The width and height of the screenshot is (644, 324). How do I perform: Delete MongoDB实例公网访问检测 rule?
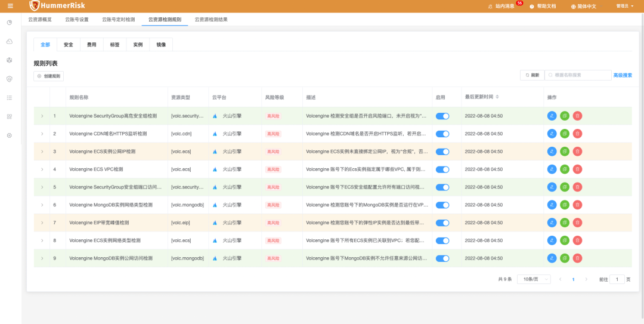(x=577, y=258)
